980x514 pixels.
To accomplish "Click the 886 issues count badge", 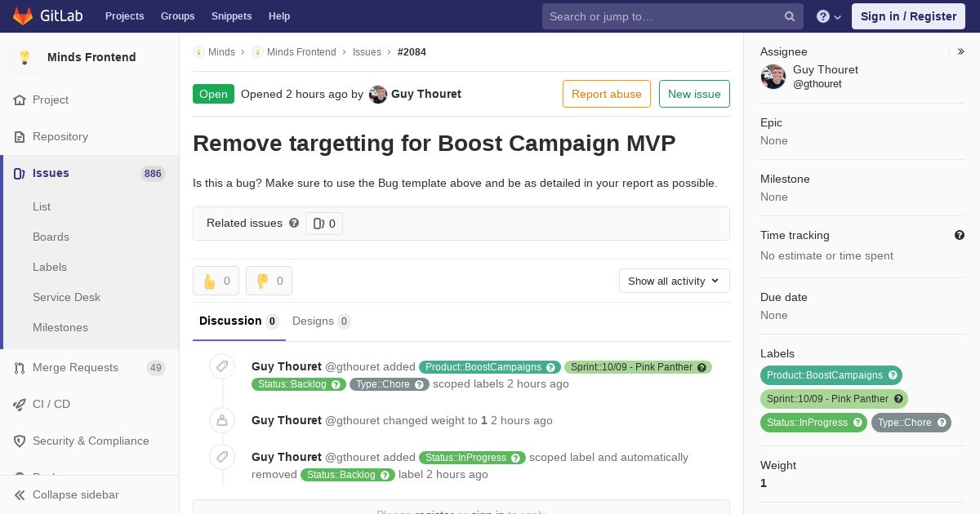I will tap(153, 174).
